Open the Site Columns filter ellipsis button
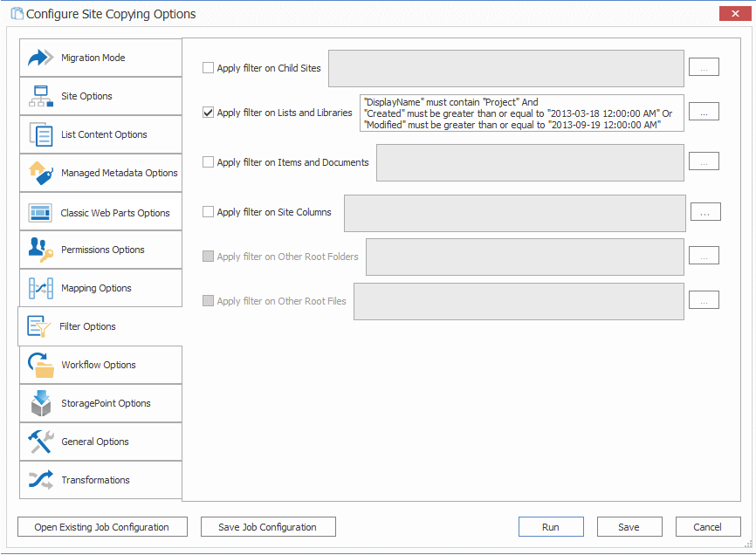 click(705, 212)
